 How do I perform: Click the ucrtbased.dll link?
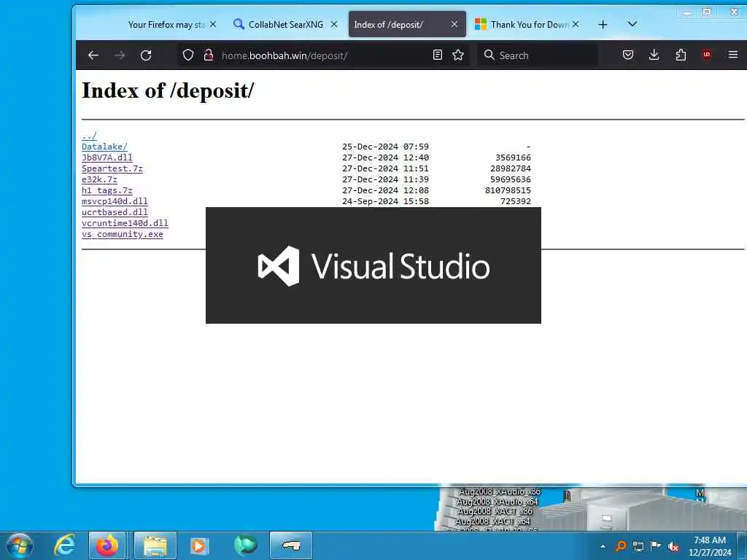pyautogui.click(x=115, y=212)
